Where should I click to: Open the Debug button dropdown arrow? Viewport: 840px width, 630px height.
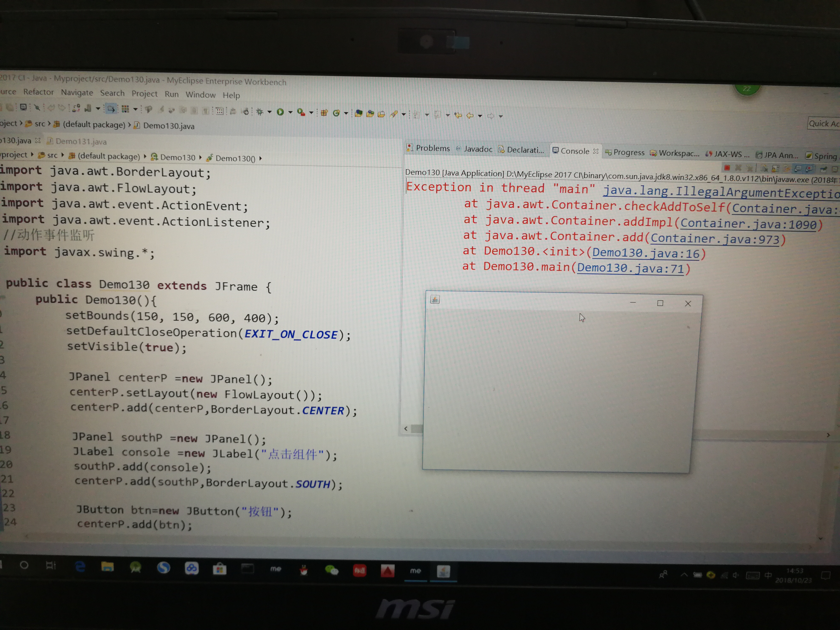(x=270, y=112)
